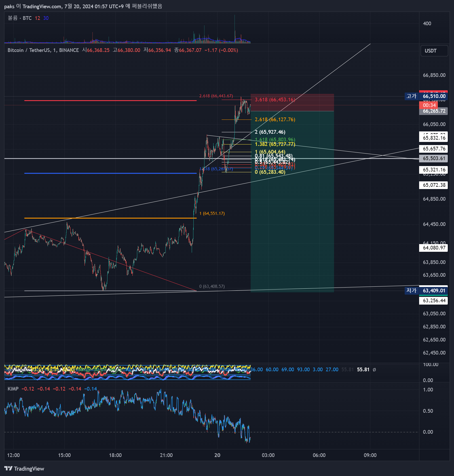Click the 27.00 oscillator legend value

[x=332, y=370]
